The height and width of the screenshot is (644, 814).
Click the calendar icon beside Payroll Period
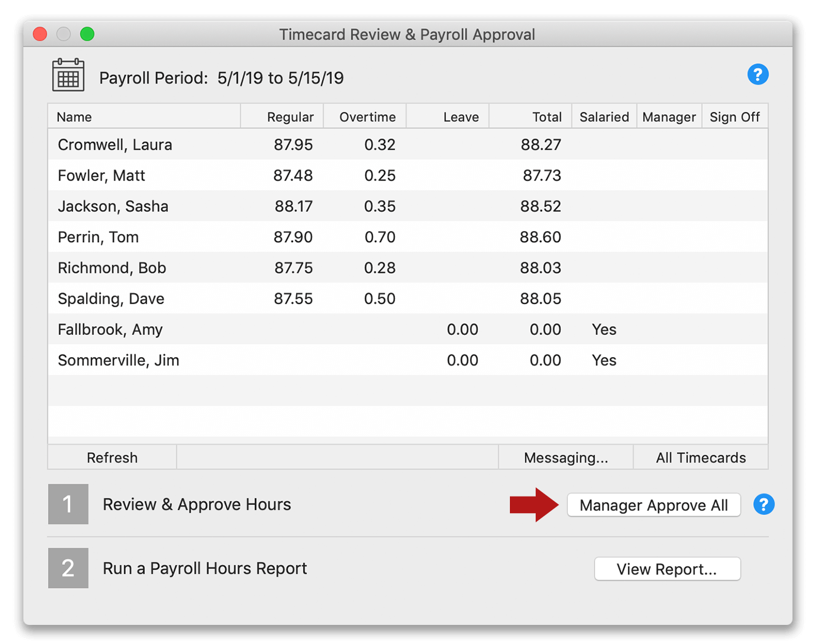pyautogui.click(x=68, y=74)
